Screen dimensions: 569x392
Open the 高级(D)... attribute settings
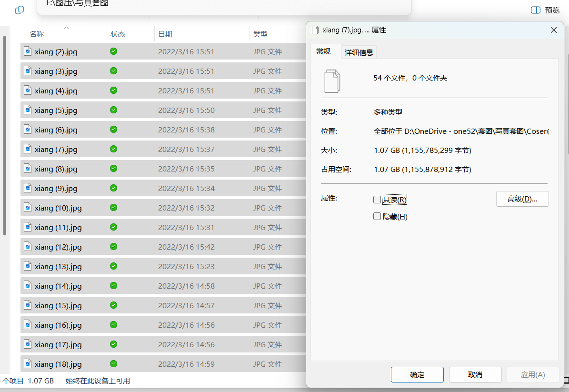click(522, 199)
